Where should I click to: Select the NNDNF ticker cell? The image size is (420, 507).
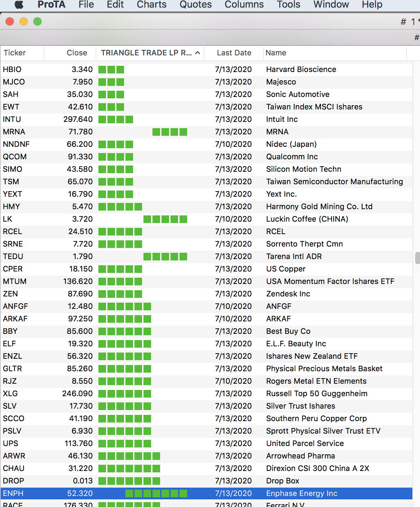click(16, 144)
